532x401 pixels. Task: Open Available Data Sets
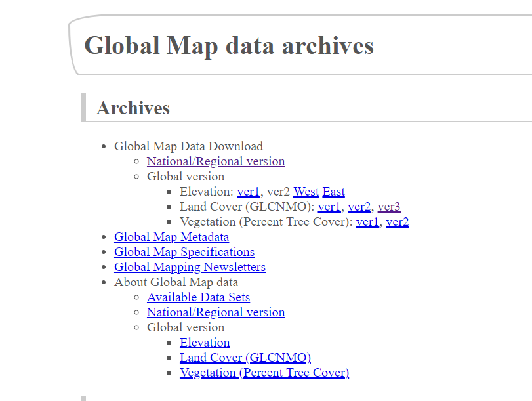(x=199, y=297)
